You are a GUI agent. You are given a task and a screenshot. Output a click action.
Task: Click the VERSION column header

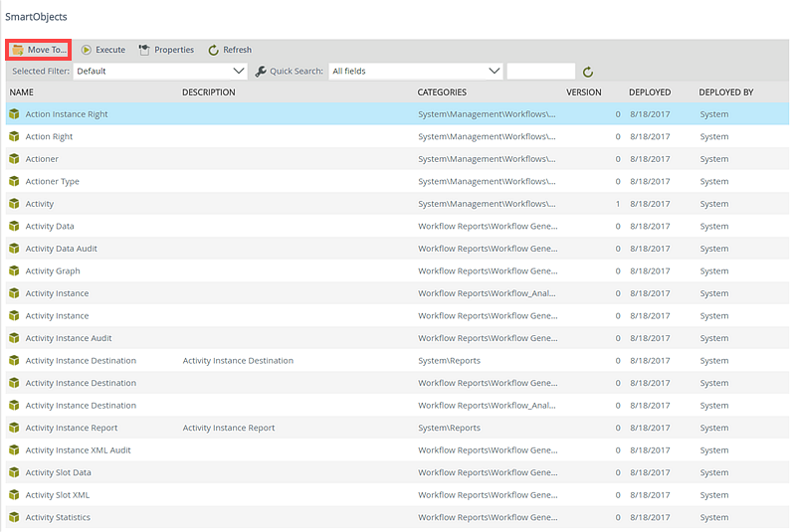pyautogui.click(x=584, y=92)
